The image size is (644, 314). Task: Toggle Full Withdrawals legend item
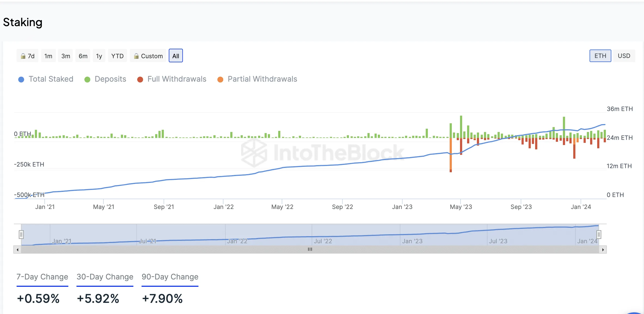tap(172, 79)
